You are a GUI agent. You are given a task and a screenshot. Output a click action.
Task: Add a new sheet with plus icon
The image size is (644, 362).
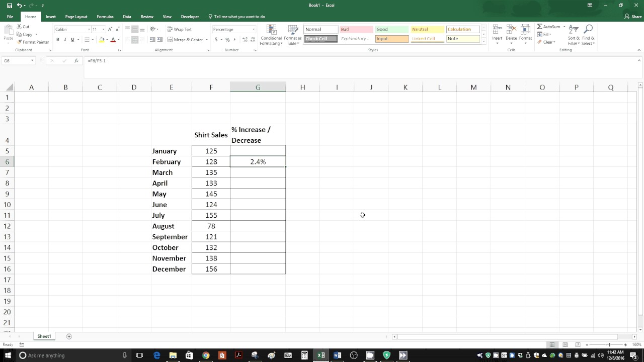click(69, 336)
